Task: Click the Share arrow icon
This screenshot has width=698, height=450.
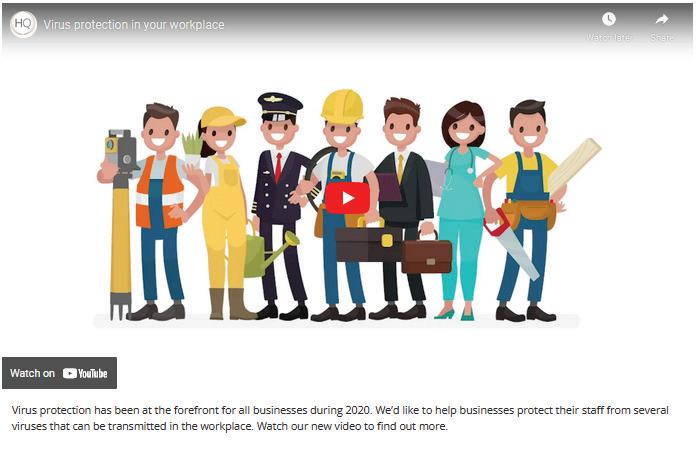Action: click(661, 19)
